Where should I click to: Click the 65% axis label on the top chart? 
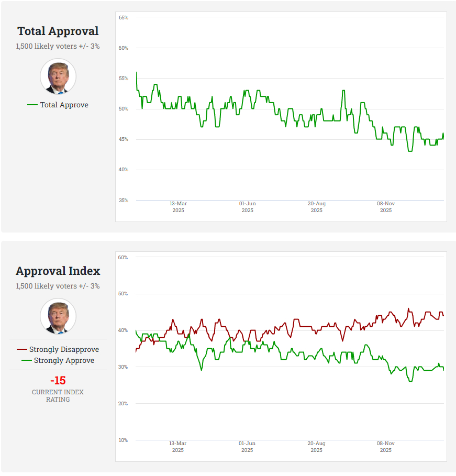tap(124, 18)
